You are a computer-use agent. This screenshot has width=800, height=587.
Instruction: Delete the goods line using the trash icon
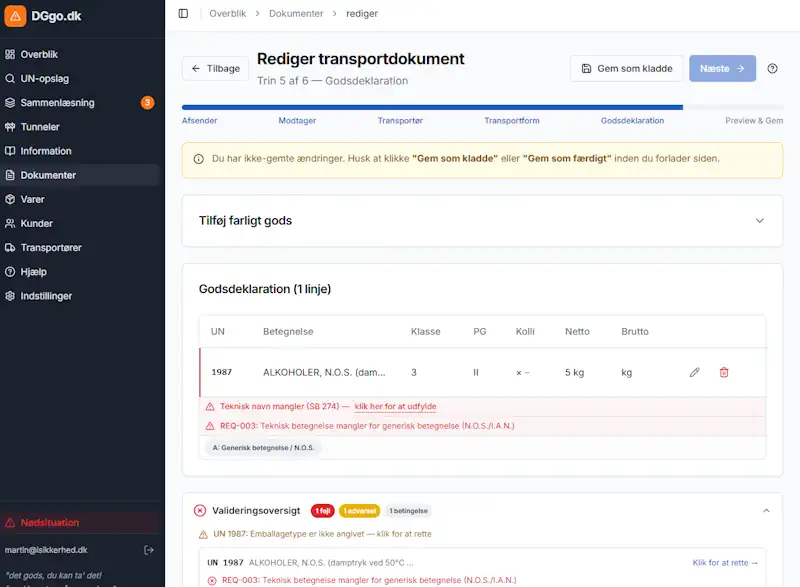pyautogui.click(x=724, y=371)
